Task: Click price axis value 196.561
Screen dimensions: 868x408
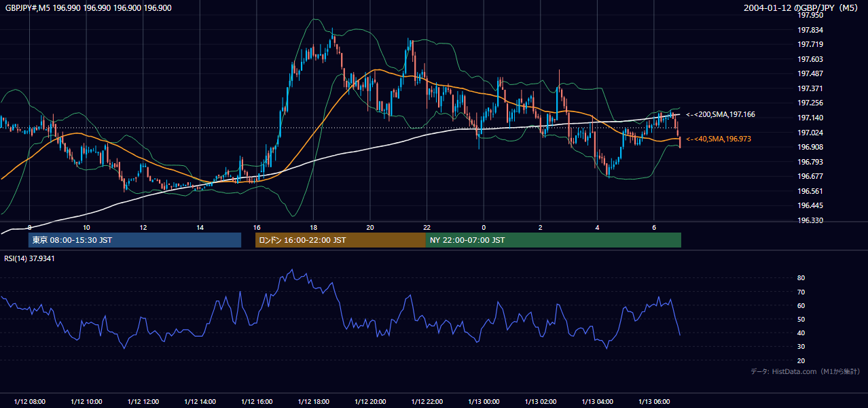Action: pyautogui.click(x=811, y=191)
